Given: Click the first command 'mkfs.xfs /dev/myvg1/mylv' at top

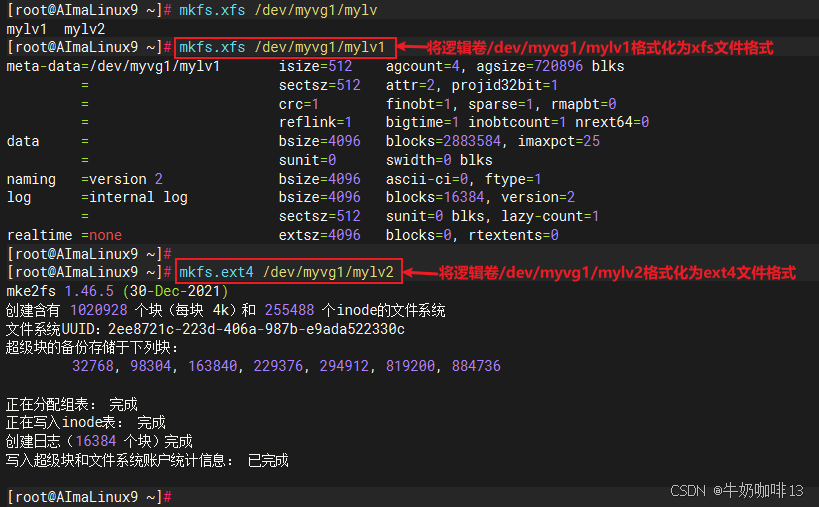Looking at the screenshot, I should click(278, 10).
